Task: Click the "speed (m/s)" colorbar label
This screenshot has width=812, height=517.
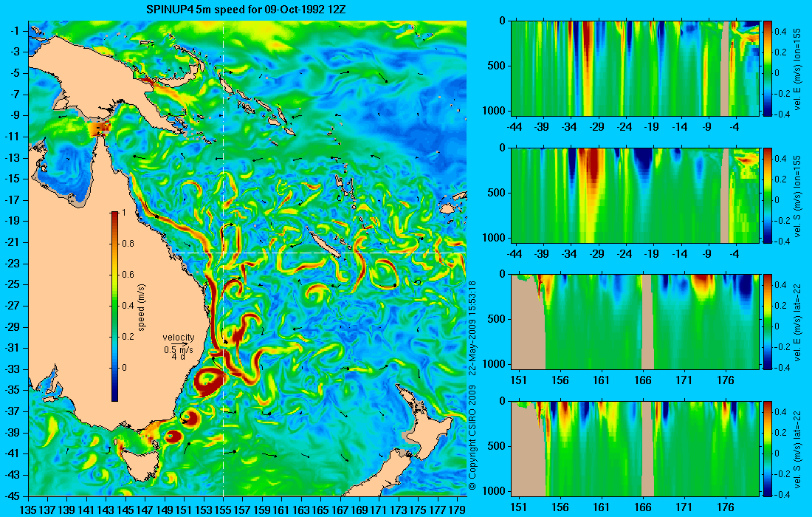Action: coord(142,307)
